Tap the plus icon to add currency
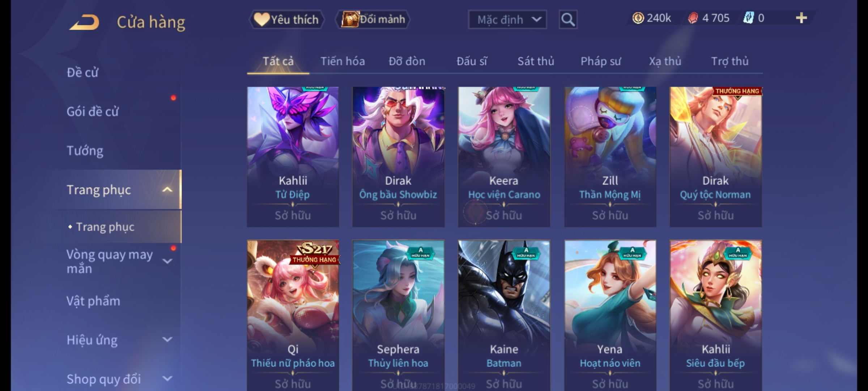 [x=801, y=18]
